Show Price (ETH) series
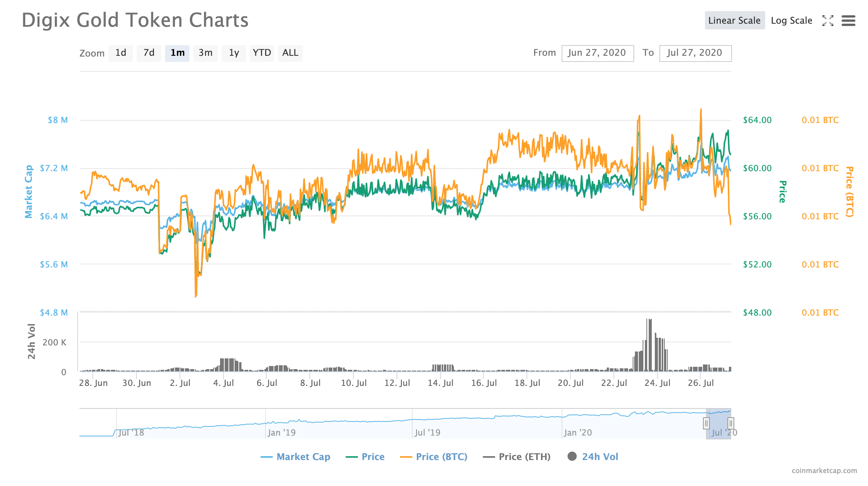Image resolution: width=868 pixels, height=486 pixels. 524,457
